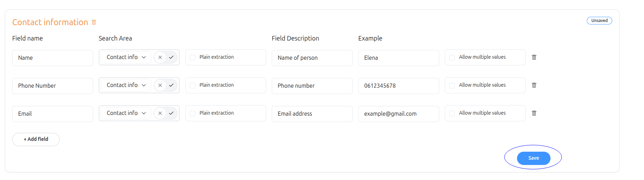644x180 pixels.
Task: Enable Plain extraction for the Name field
Action: click(193, 57)
